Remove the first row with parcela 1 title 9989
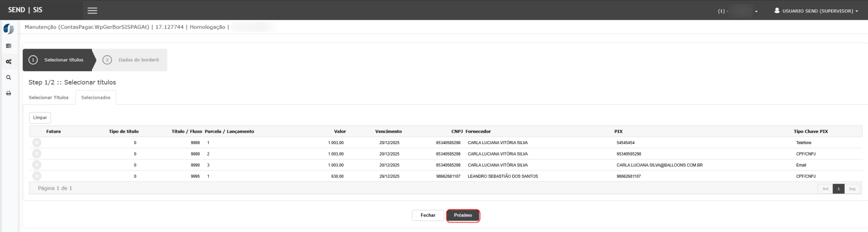Screen dimensions: 868x232 coord(37,143)
